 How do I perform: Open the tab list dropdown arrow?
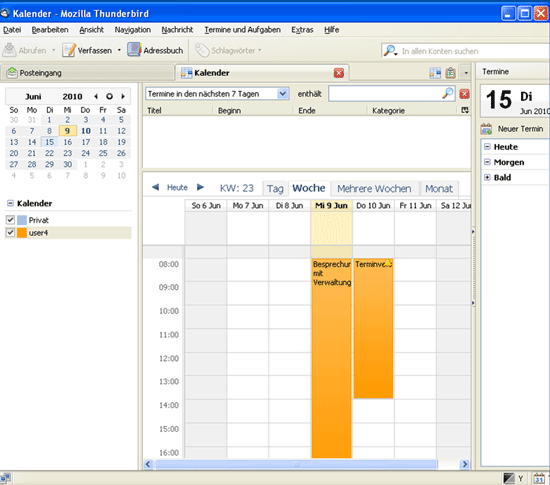tap(466, 73)
